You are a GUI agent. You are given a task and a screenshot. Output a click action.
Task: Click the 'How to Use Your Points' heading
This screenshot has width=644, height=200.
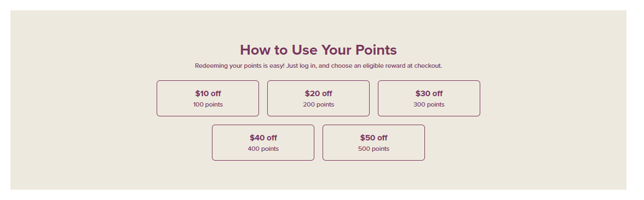click(318, 50)
